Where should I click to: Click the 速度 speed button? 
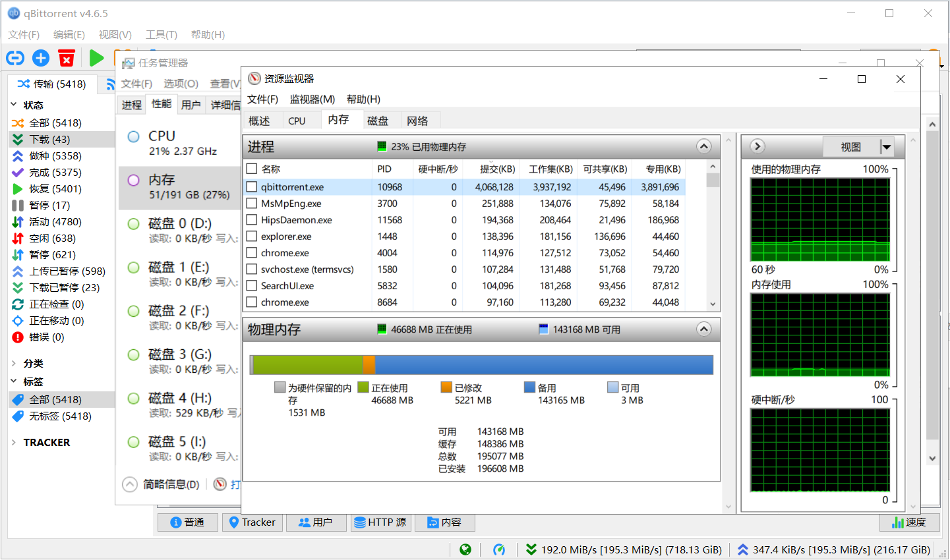tap(908, 522)
